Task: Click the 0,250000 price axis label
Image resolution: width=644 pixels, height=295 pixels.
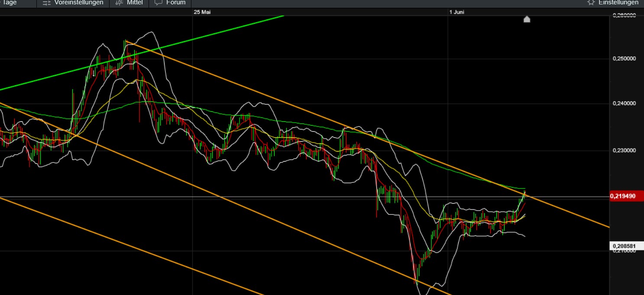Action: pyautogui.click(x=624, y=58)
